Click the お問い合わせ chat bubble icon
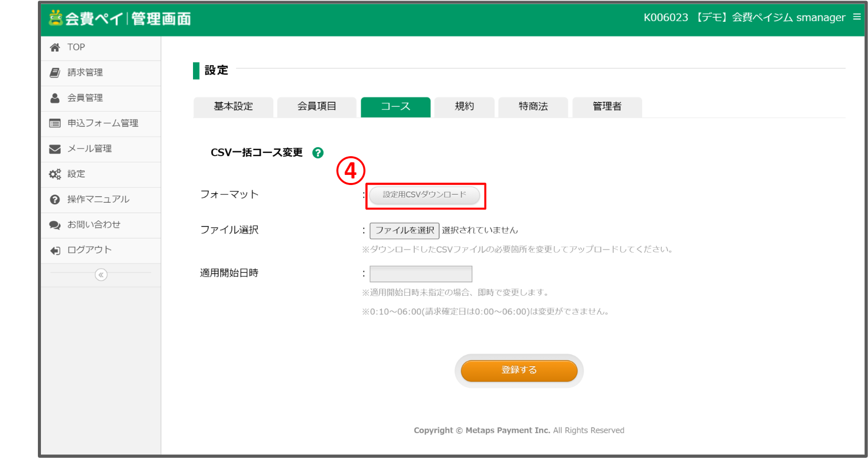 (56, 225)
